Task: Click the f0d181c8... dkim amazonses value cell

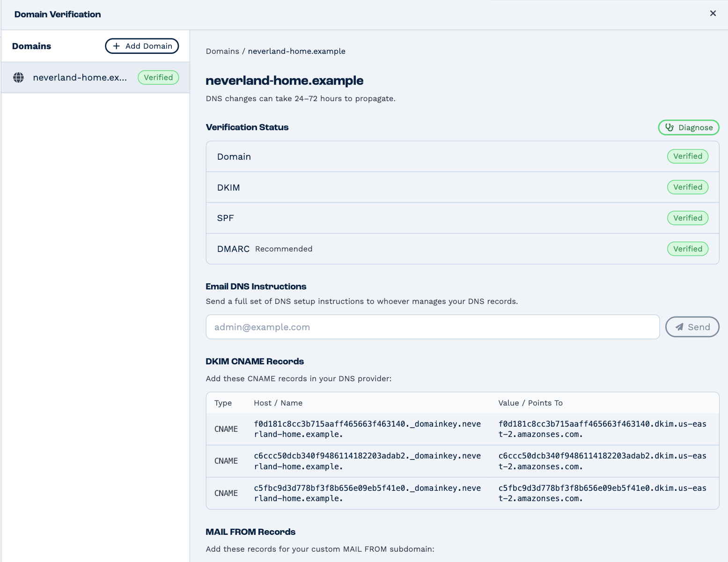Action: [603, 429]
